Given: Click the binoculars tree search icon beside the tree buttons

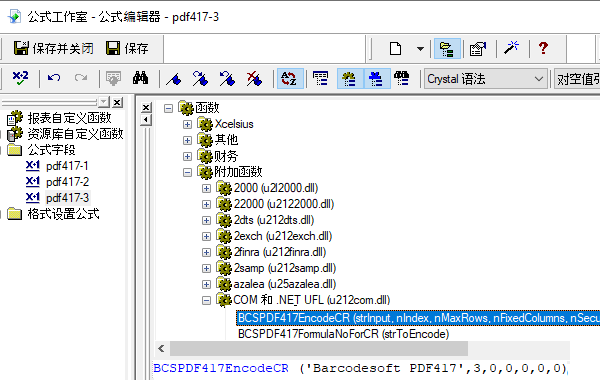Looking at the screenshot, I should [x=402, y=79].
